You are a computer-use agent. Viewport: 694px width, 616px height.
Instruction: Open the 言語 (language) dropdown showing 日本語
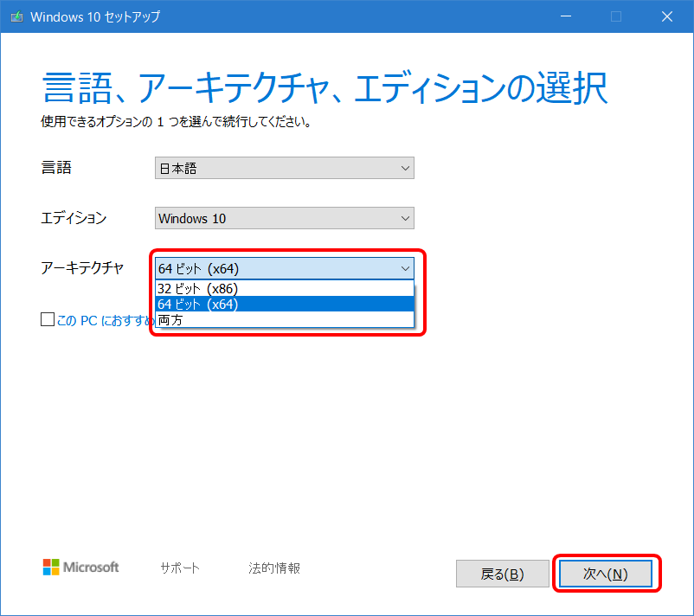coord(284,168)
